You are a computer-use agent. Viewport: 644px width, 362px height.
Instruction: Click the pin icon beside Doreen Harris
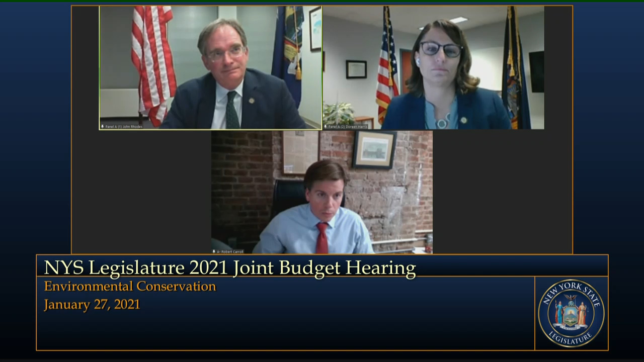[x=326, y=127]
